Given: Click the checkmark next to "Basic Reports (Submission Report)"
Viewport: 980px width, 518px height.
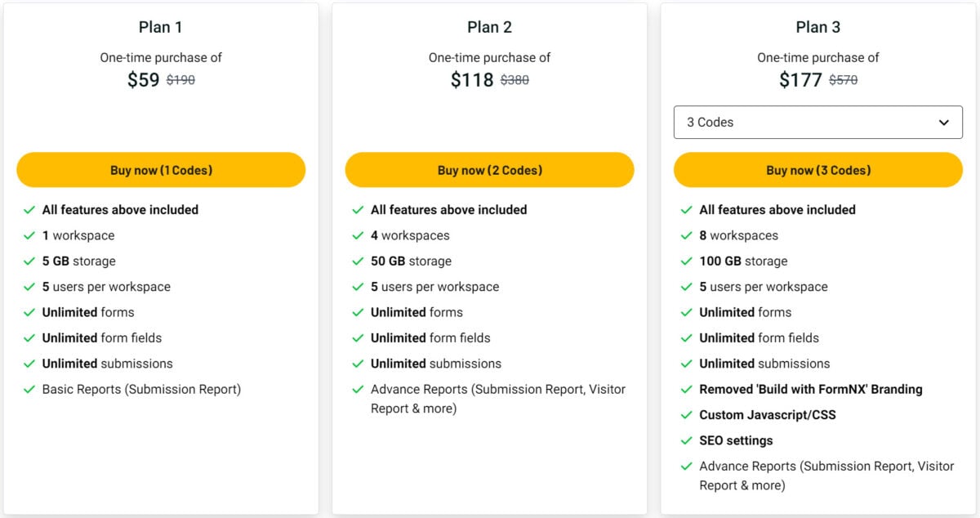Looking at the screenshot, I should tap(29, 389).
